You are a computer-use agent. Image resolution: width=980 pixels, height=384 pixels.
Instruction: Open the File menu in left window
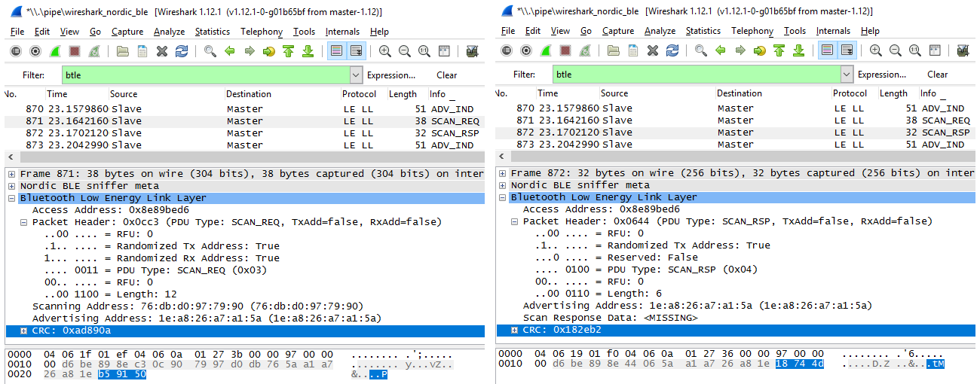[17, 32]
